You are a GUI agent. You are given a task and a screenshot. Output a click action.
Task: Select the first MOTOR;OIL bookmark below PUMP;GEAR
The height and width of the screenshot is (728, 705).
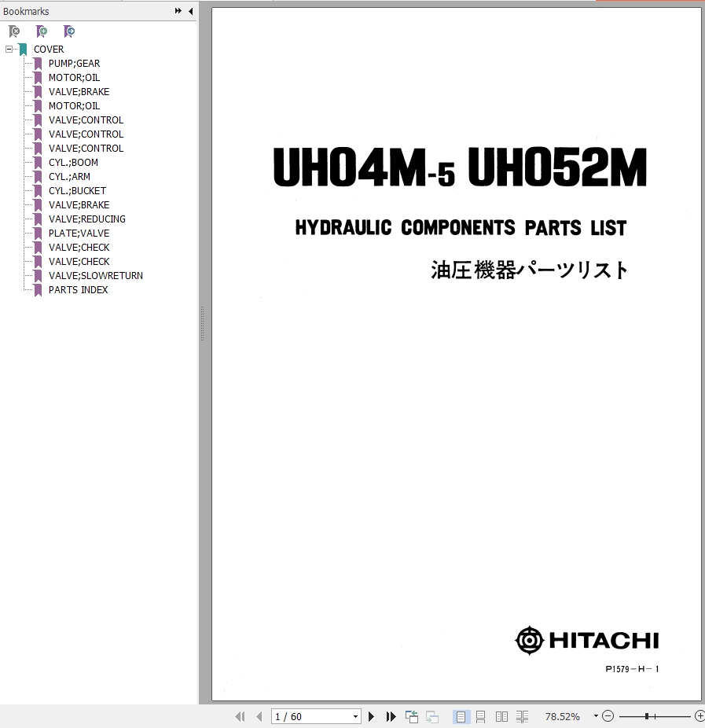(x=74, y=78)
